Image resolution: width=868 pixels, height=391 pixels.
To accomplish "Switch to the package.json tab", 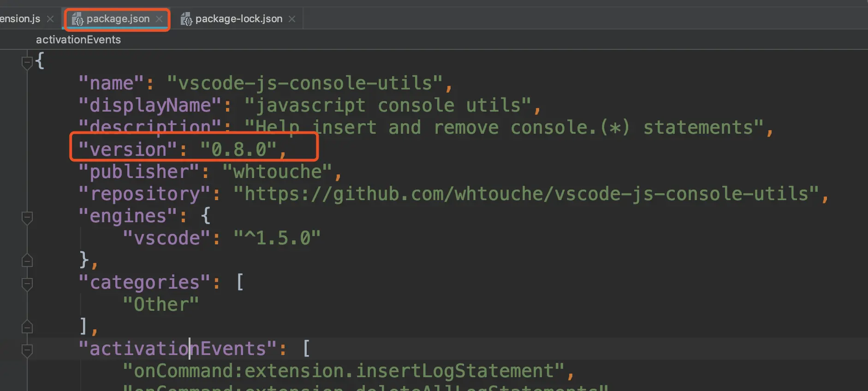I will click(x=118, y=19).
